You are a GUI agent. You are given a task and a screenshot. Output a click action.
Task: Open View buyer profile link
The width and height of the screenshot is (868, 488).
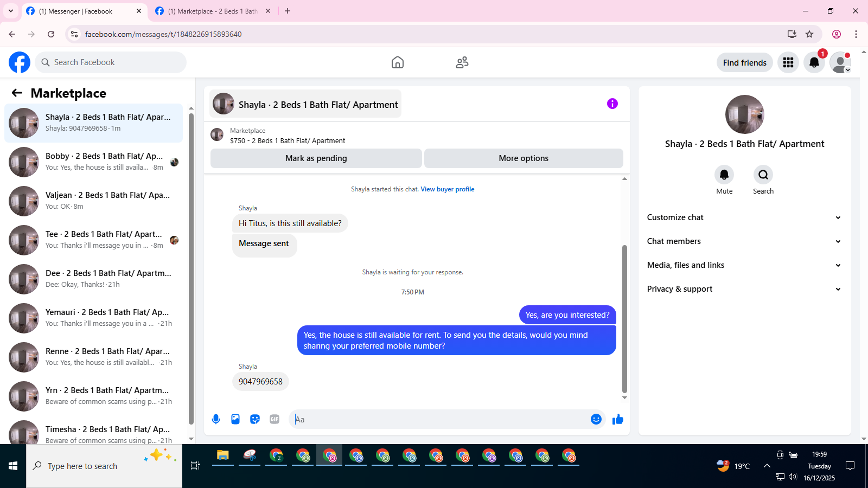pos(448,189)
